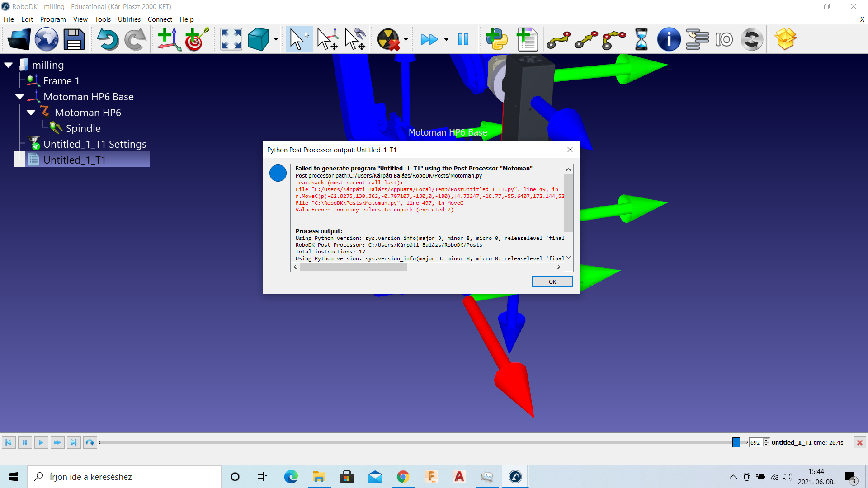The width and height of the screenshot is (868, 488).
Task: Click the Add target icon
Action: click(x=196, y=39)
